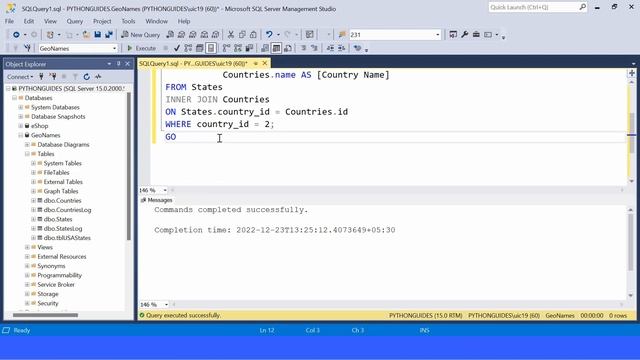This screenshot has width=640, height=360.
Task: Open Properties window via wrench icon
Action: [x=464, y=35]
